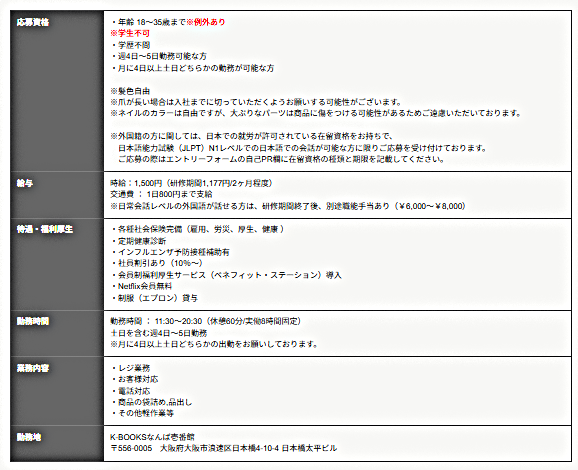Image resolution: width=578 pixels, height=470 pixels.
Task: Click the 勤務地 row header
Action: [x=57, y=443]
